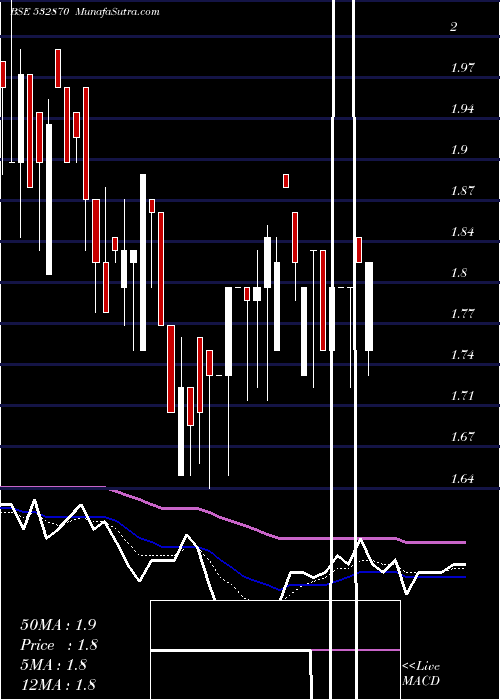Viewport: 500px width, 700px height.
Task: Click the price axis label 1.77
Action: click(462, 313)
